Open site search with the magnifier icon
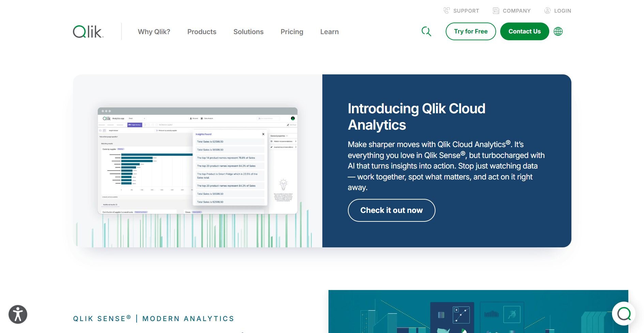This screenshot has width=644, height=333. (426, 31)
